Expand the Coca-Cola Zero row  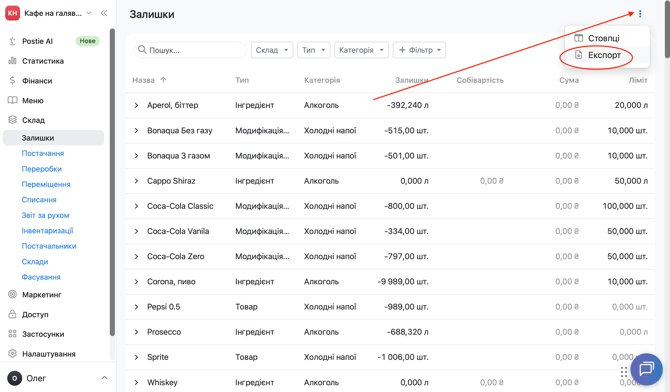coord(136,256)
